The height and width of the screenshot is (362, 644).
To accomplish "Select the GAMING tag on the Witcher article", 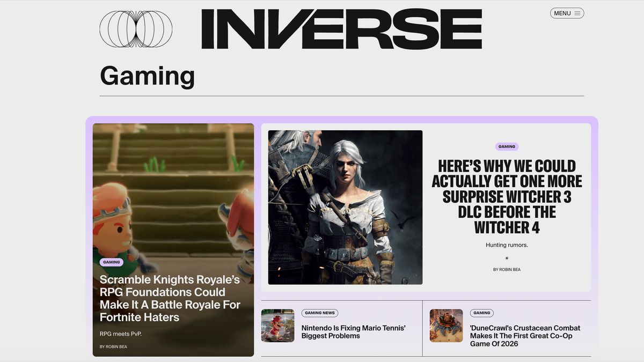I will click(507, 146).
